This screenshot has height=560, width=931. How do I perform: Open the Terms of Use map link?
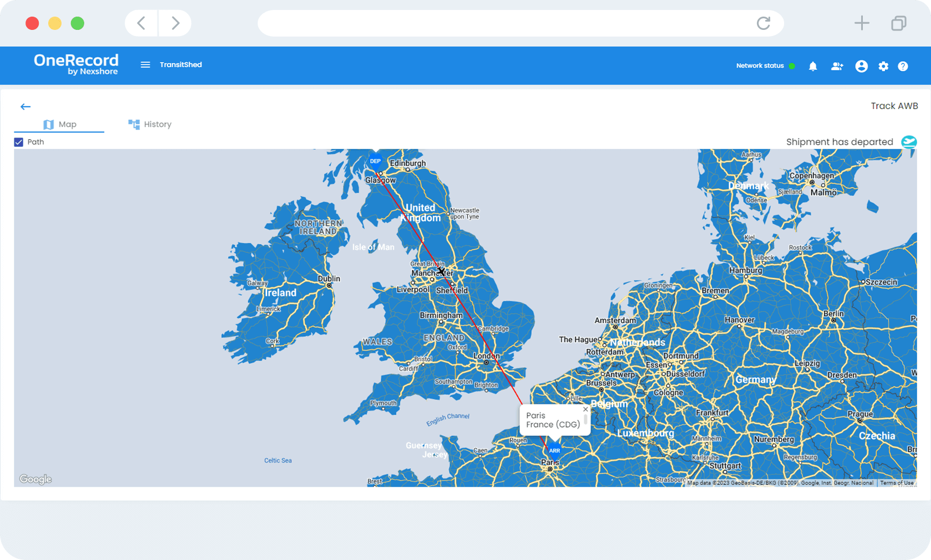(897, 483)
